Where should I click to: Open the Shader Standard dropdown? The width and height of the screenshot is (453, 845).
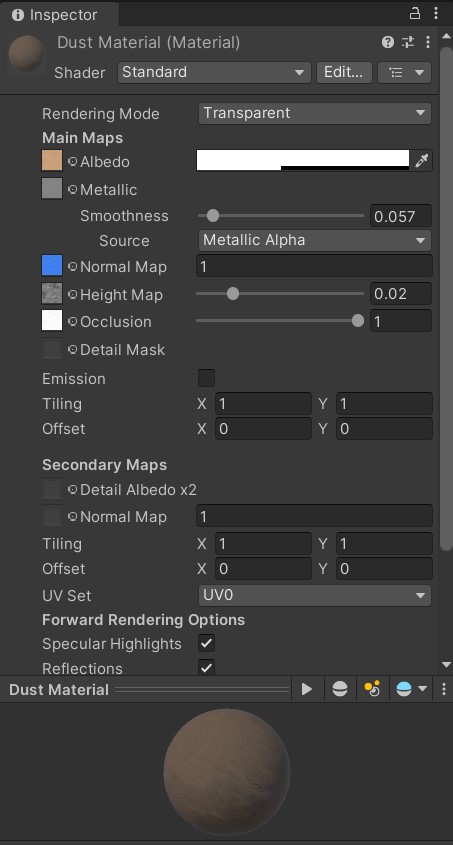click(214, 72)
